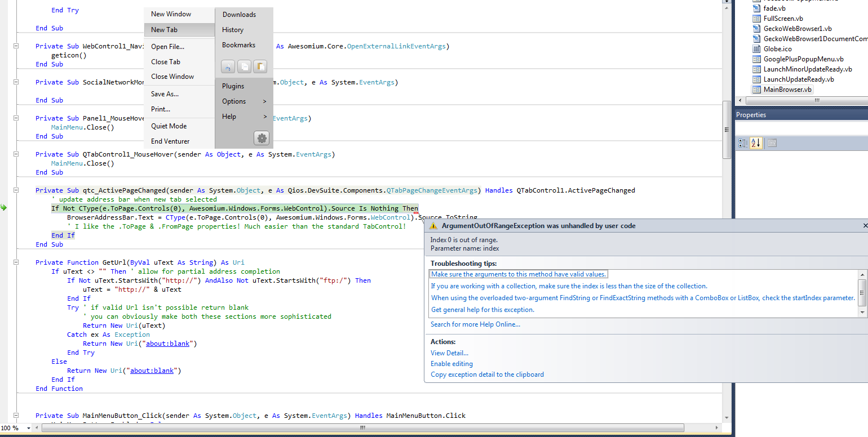Select fade.vb in Solution Explorer

pos(774,8)
